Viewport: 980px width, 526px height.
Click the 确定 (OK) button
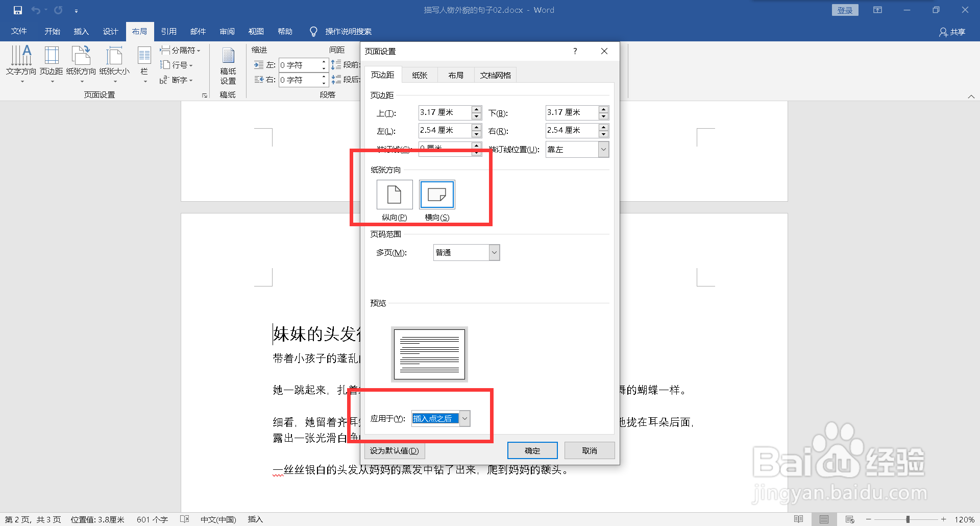tap(532, 450)
